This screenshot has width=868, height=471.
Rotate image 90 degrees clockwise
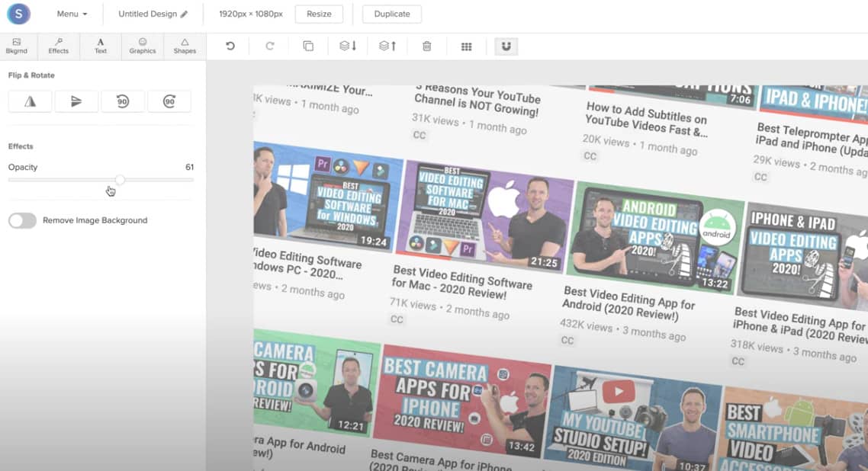point(169,101)
